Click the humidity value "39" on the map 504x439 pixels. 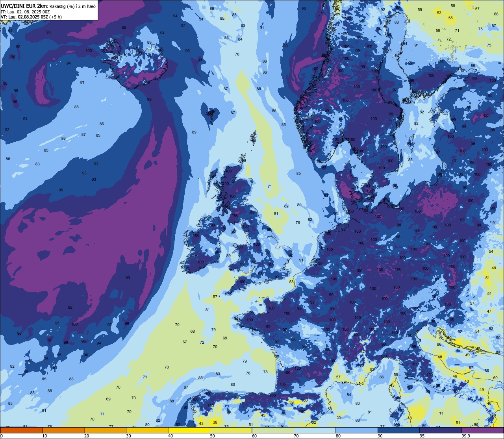point(291,402)
